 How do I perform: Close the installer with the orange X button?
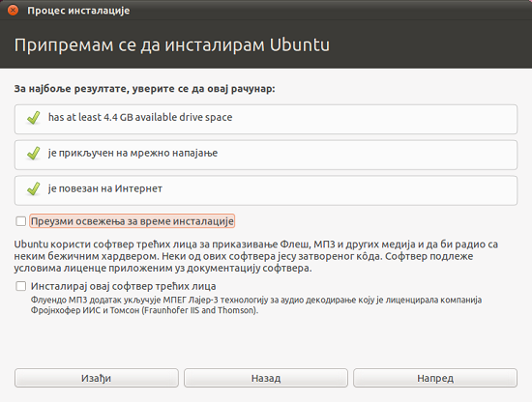[13, 11]
